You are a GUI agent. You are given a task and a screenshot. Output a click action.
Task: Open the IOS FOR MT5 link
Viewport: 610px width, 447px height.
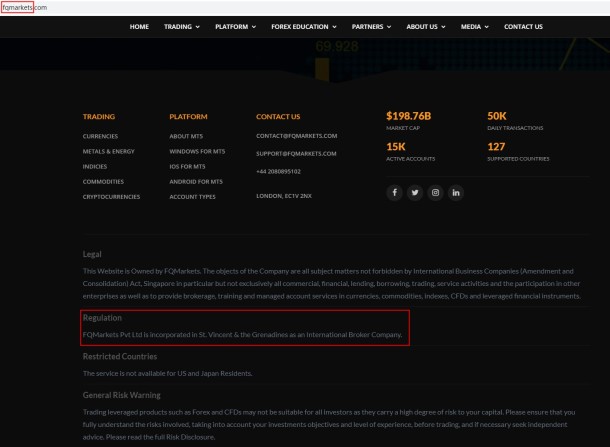[187, 167]
